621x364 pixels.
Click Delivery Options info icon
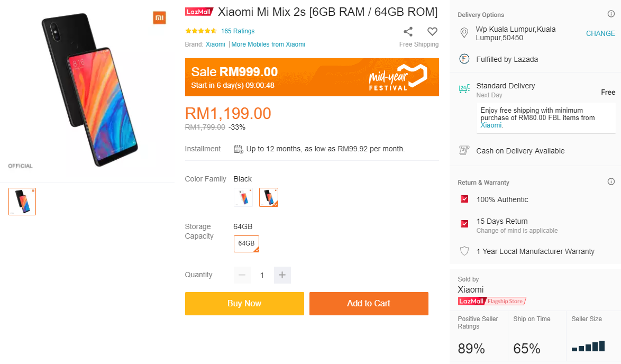click(611, 14)
